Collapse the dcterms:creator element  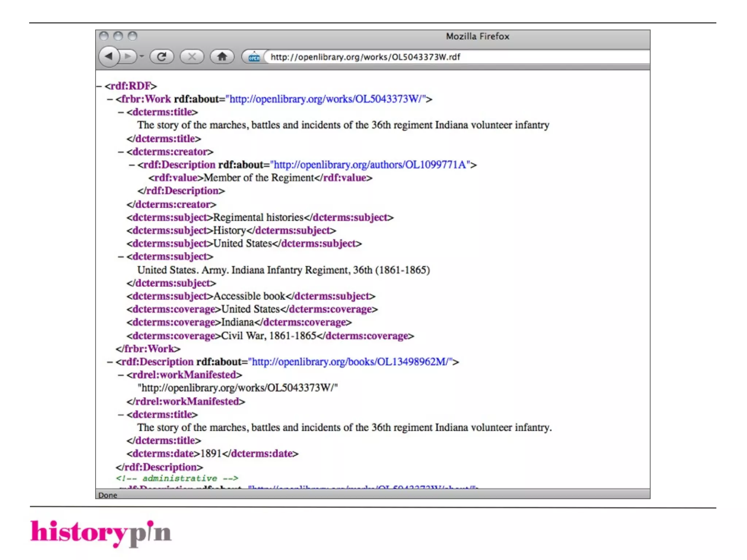[x=121, y=152]
